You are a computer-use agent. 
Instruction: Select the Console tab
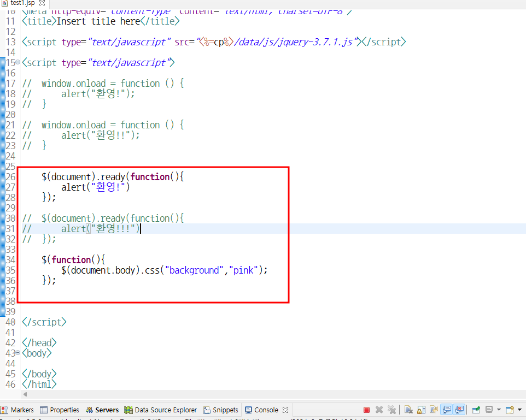(x=266, y=410)
